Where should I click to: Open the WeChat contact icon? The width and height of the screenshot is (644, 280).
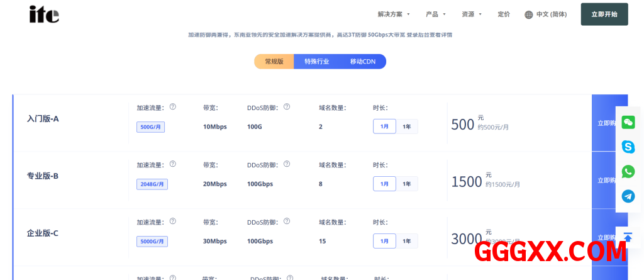628,122
